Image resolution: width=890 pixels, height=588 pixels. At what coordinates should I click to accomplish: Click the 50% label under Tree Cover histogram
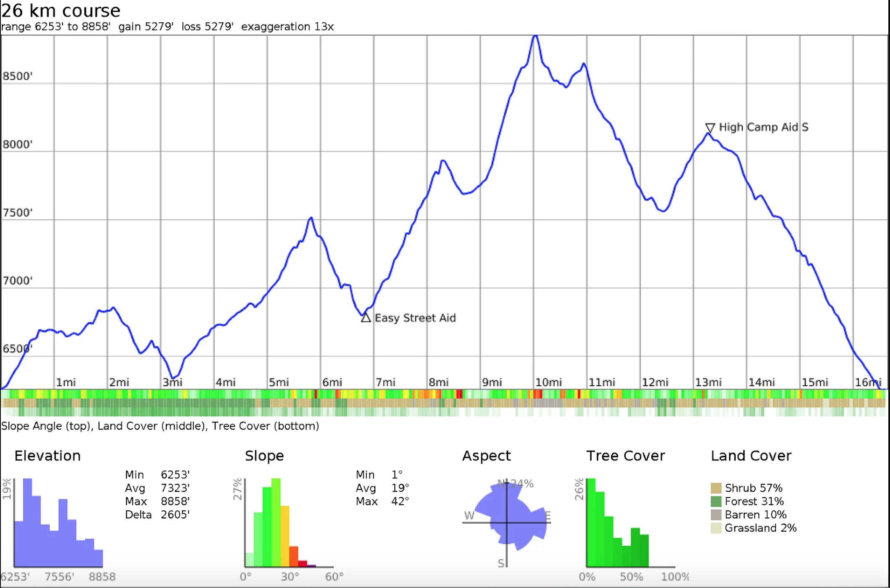point(632,577)
